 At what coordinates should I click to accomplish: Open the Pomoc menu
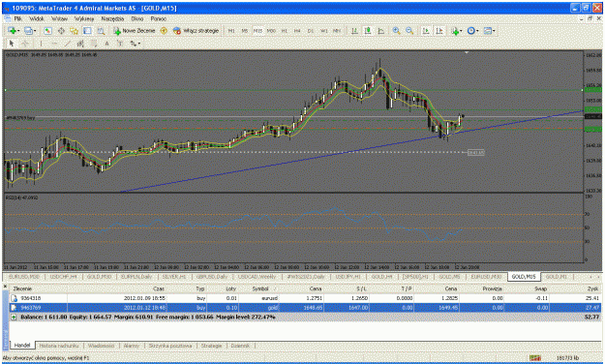pyautogui.click(x=158, y=18)
